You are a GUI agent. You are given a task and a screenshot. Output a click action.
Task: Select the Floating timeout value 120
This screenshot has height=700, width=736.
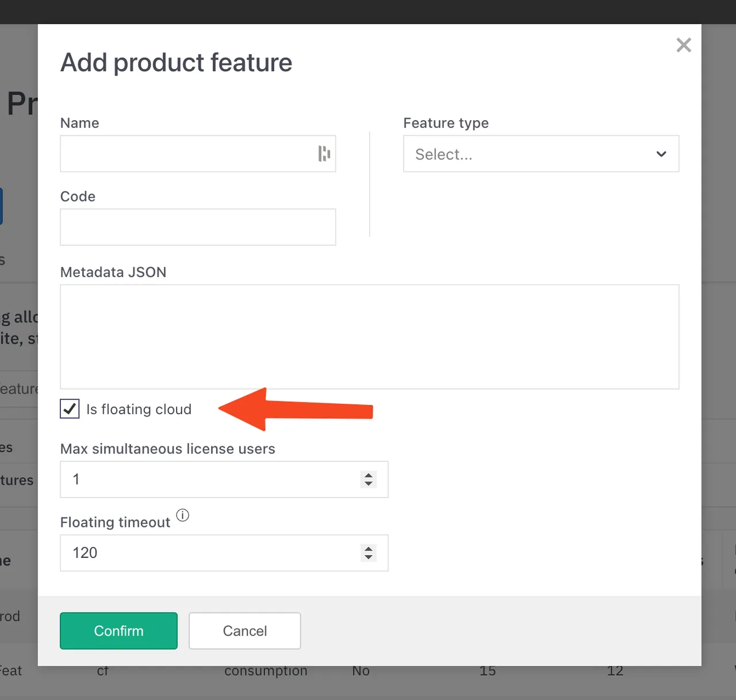pyautogui.click(x=84, y=553)
